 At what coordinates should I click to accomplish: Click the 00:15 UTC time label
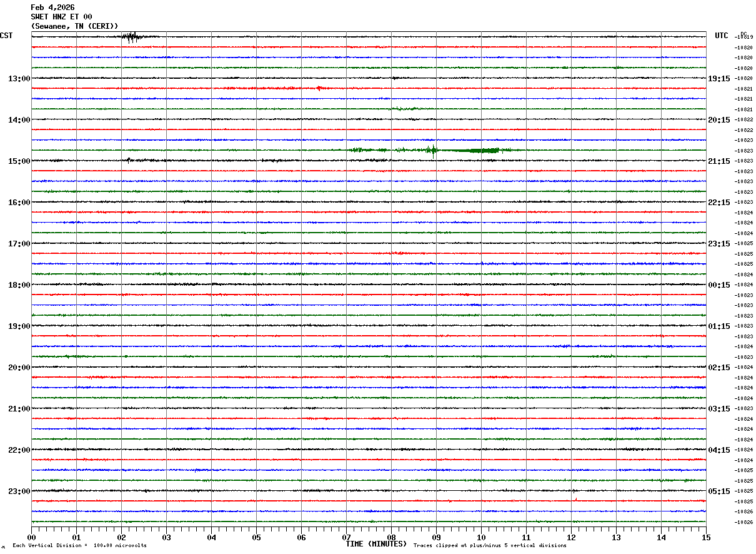(x=719, y=285)
